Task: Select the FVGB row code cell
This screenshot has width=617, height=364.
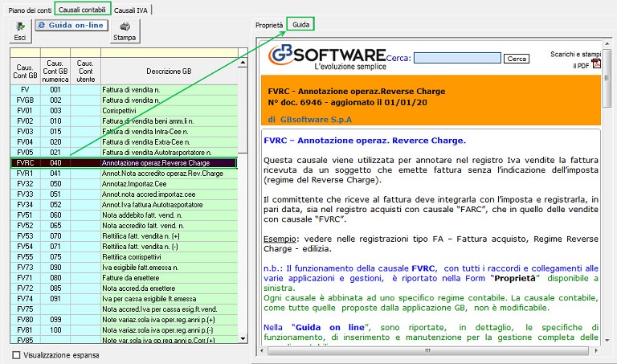Action: [x=25, y=100]
